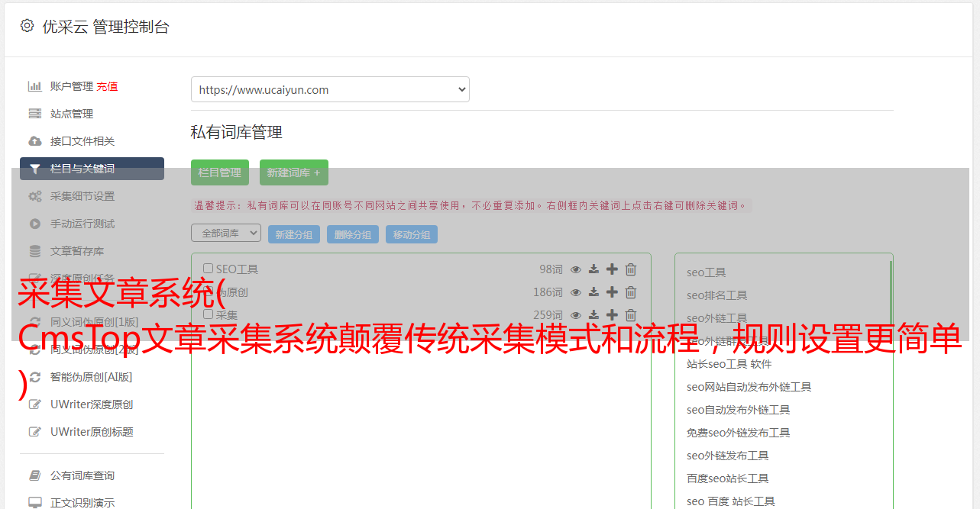Screen dimensions: 980x509
Task: Tick the 采集 checkbox
Action: point(208,314)
